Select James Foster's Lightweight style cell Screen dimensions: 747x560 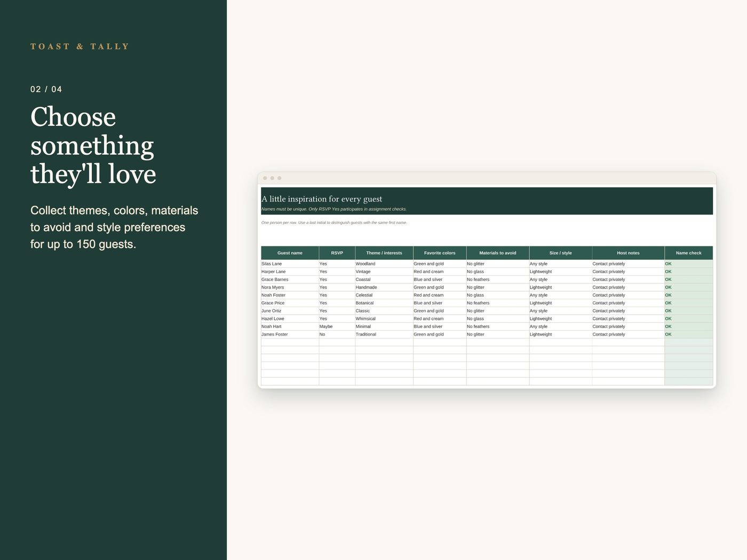[x=561, y=334]
